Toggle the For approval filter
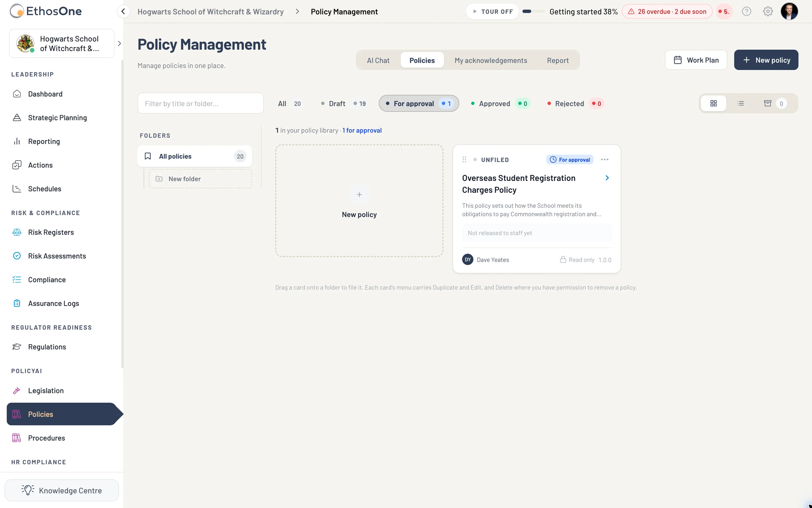The height and width of the screenshot is (508, 812). click(419, 103)
